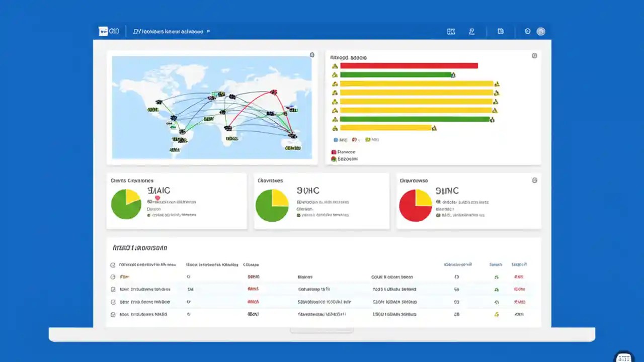Toggle the blue legend marker below the bar chart
Image resolution: width=644 pixels, height=362 pixels.
pyautogui.click(x=335, y=139)
